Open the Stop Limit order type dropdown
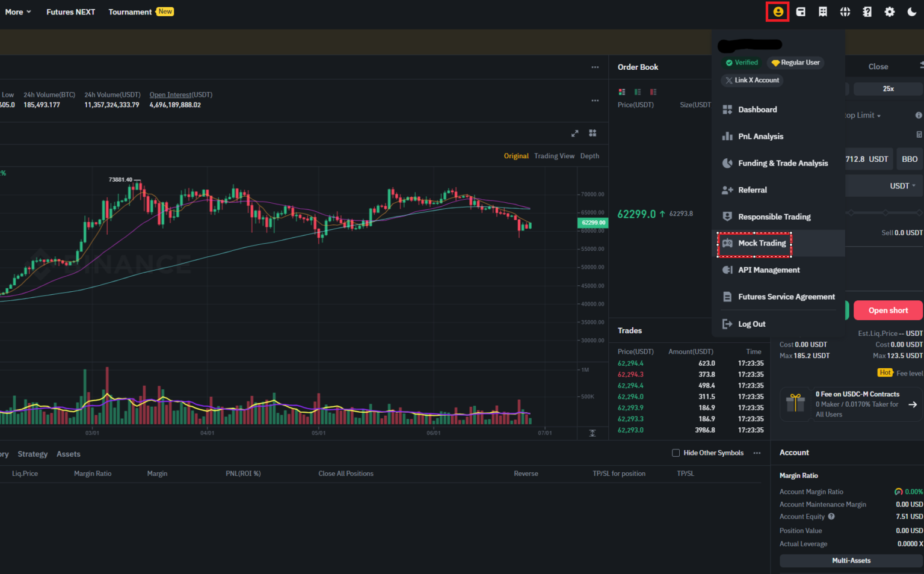 click(861, 115)
